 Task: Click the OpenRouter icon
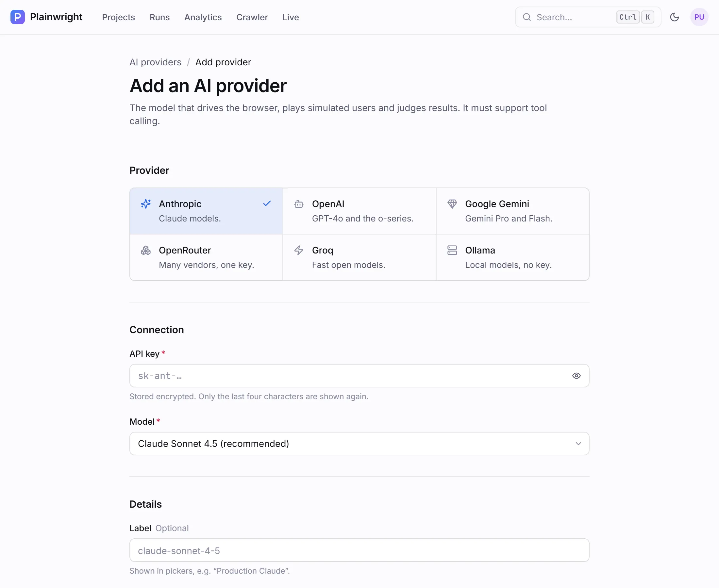(x=146, y=250)
